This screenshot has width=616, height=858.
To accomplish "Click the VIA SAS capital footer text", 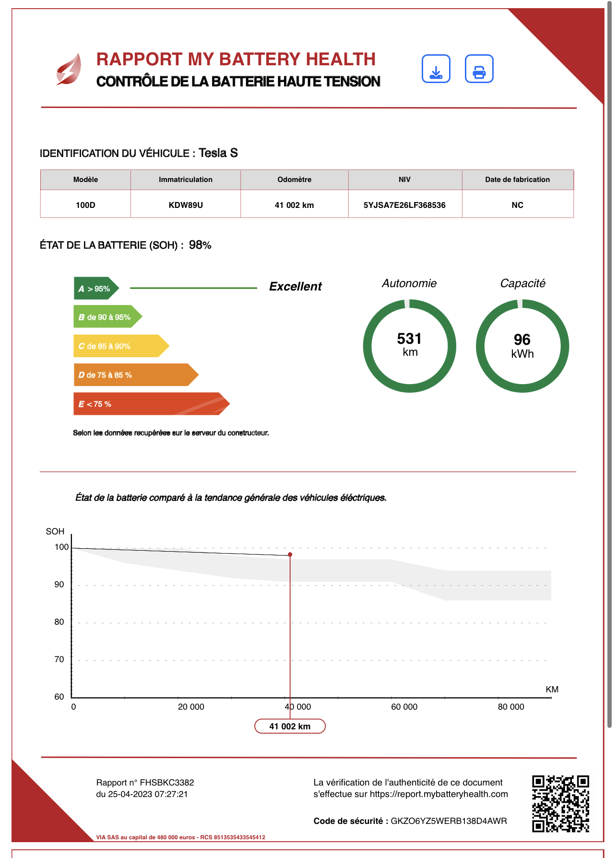I will click(180, 837).
